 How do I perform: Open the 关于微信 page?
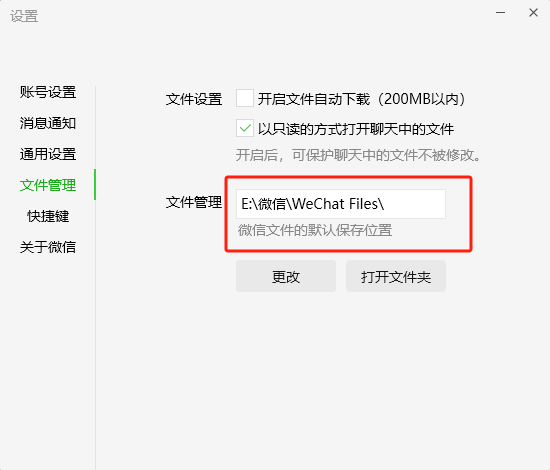48,247
